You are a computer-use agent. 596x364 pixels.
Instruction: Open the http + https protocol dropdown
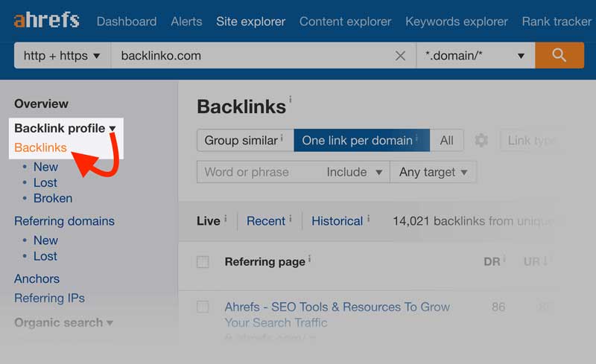point(62,56)
